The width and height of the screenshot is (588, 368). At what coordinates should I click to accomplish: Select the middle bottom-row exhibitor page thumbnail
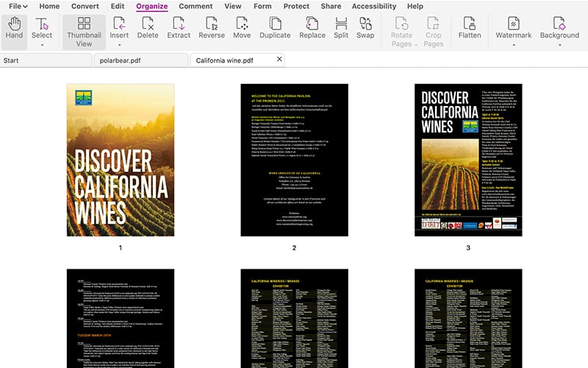295,319
